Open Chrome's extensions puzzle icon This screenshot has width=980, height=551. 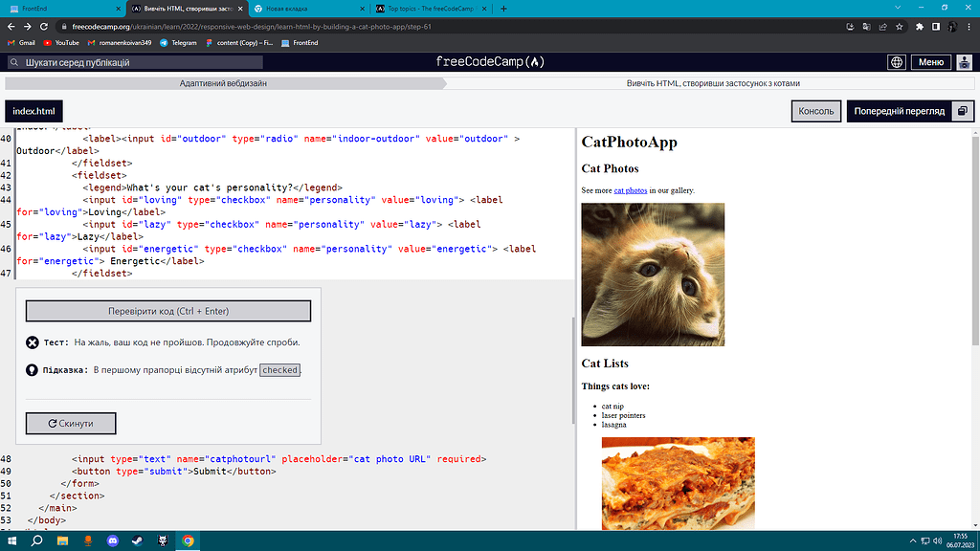pyautogui.click(x=920, y=27)
